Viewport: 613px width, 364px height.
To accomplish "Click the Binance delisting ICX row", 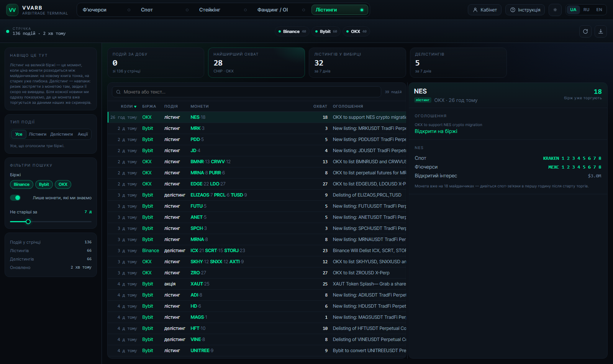I will point(257,251).
